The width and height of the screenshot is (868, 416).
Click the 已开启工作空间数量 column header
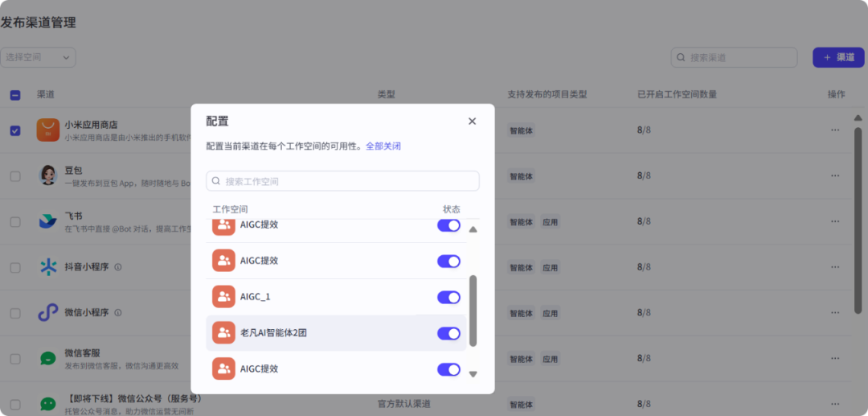coord(677,95)
